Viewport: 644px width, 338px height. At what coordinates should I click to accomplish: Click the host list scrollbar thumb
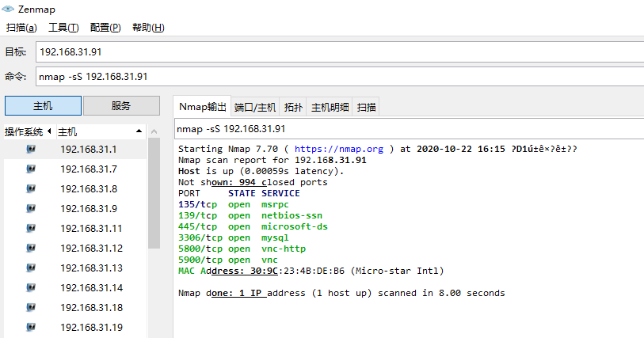point(154,193)
